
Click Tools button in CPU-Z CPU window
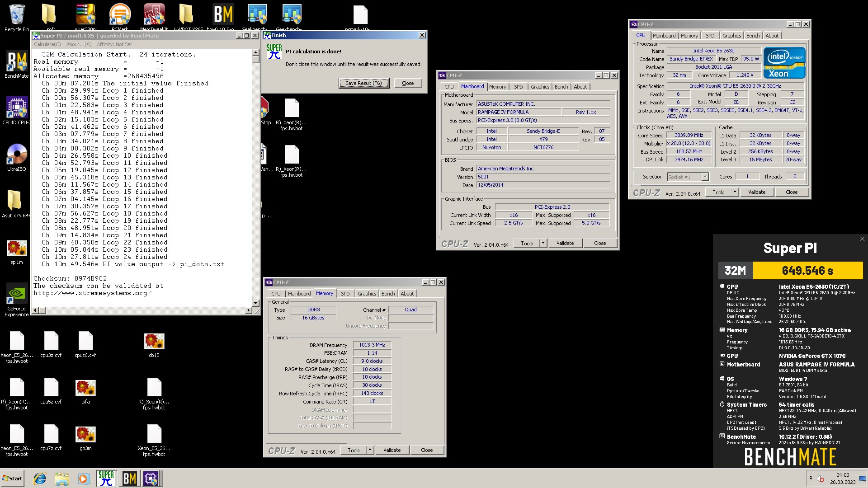(718, 192)
